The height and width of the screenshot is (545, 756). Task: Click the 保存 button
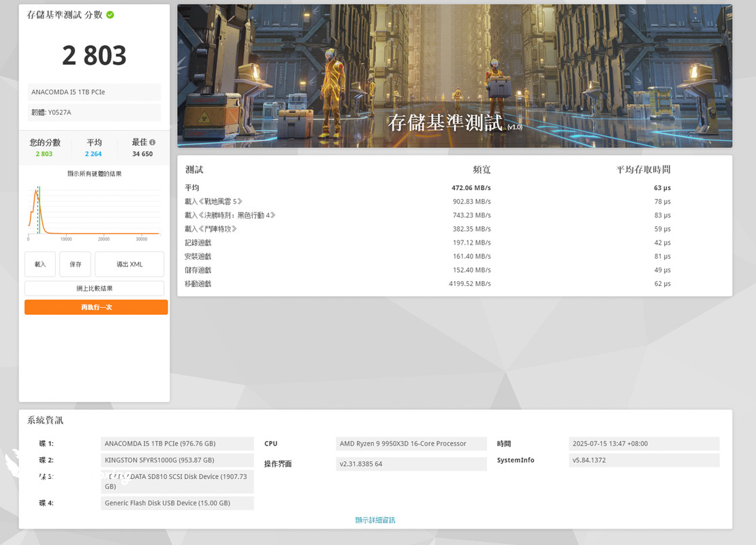point(75,264)
